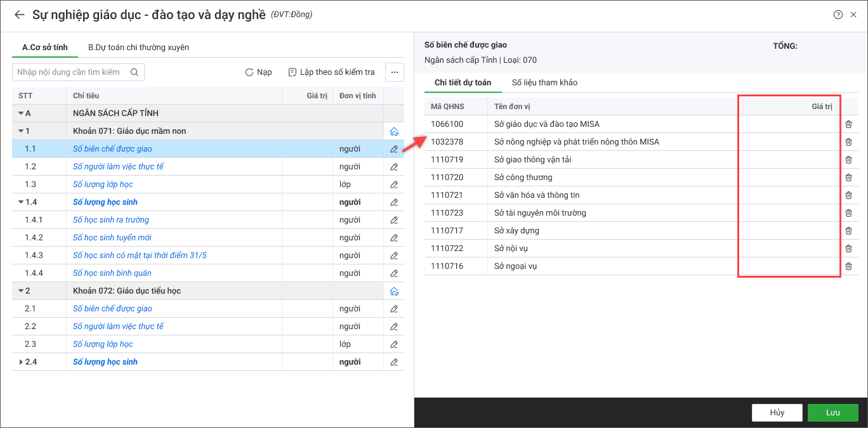Switch to B.Dự toán chi thường xuyên tab

pyautogui.click(x=138, y=48)
